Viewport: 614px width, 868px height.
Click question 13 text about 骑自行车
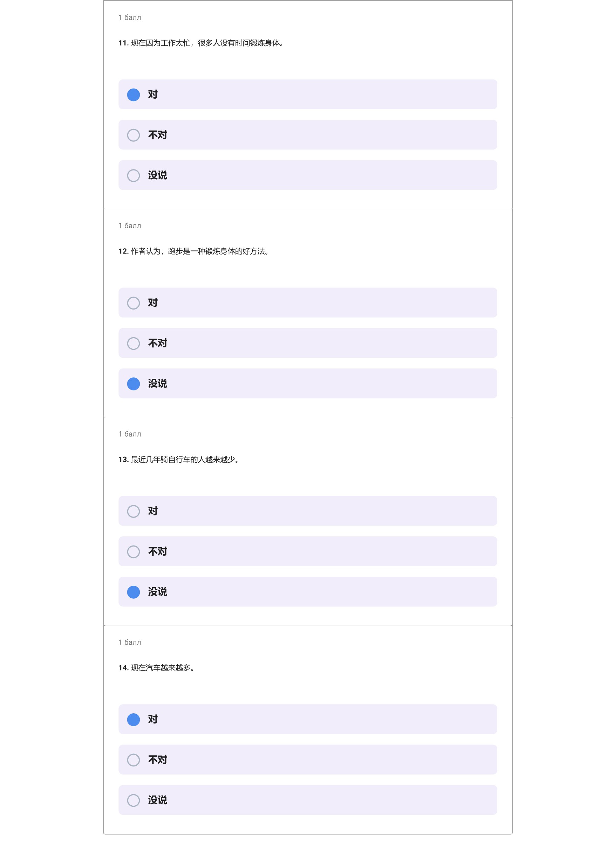[179, 460]
